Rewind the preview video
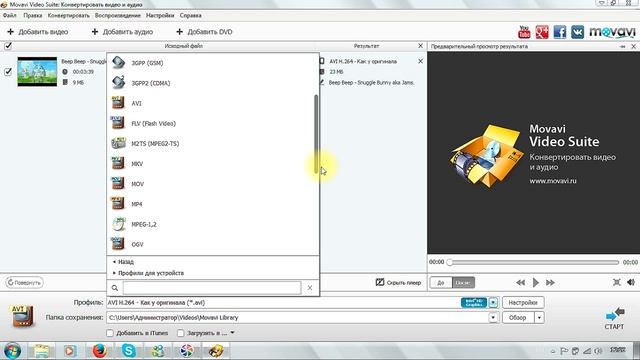 (520, 282)
